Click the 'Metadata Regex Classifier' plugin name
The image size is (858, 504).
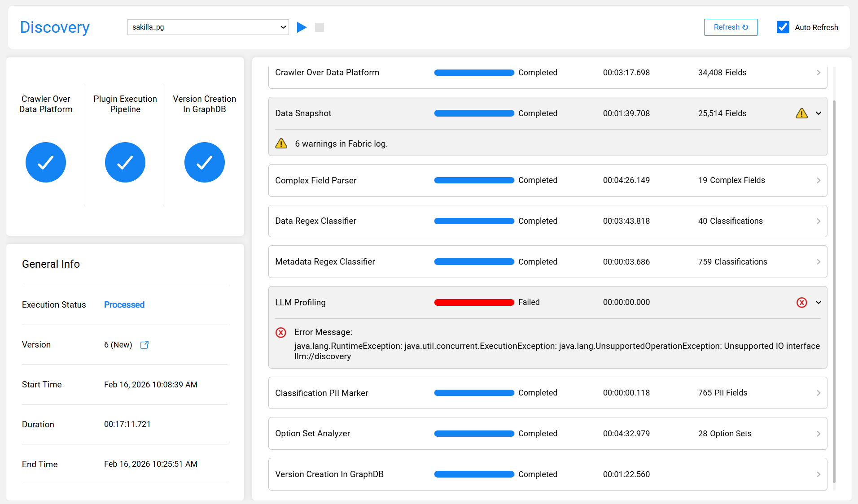point(325,262)
